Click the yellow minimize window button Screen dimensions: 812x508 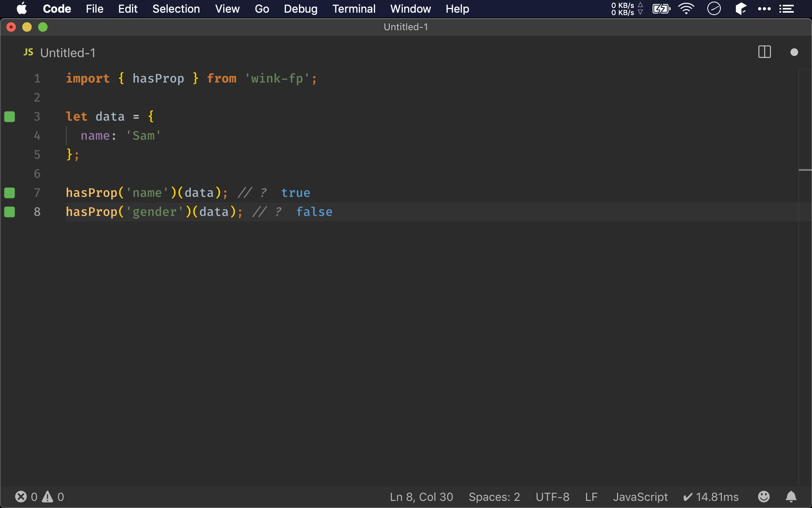(27, 27)
